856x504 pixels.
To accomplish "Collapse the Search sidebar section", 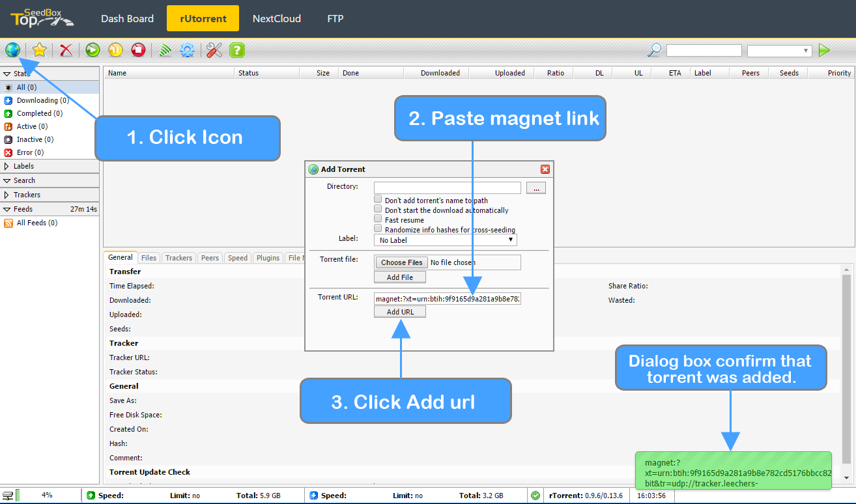I will click(x=50, y=180).
